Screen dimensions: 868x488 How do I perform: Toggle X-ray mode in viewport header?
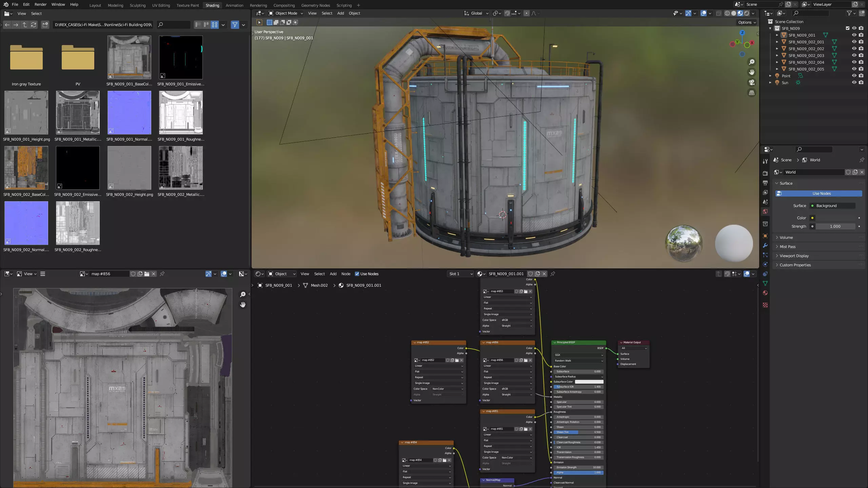(x=718, y=13)
